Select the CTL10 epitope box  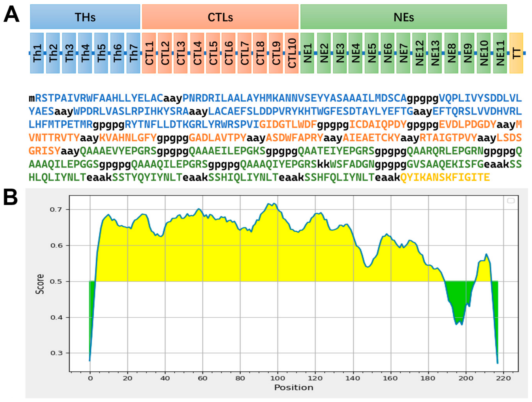(292, 53)
